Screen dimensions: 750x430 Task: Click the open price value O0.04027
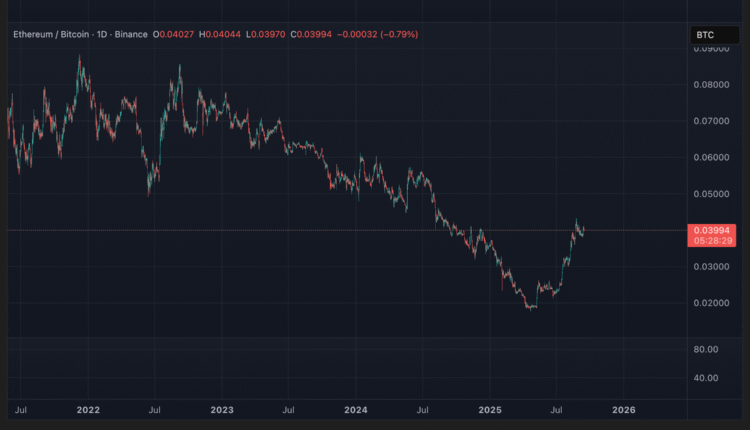pyautogui.click(x=176, y=35)
